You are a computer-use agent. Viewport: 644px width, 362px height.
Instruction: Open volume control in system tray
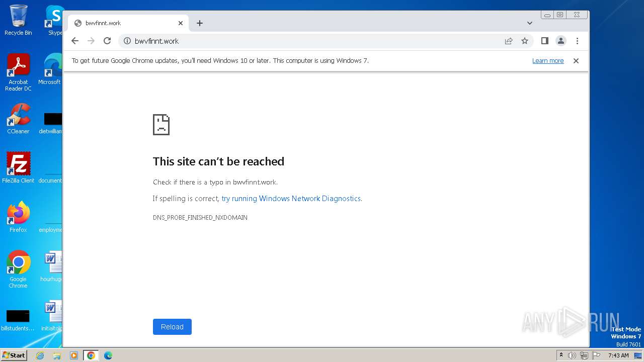coord(572,355)
